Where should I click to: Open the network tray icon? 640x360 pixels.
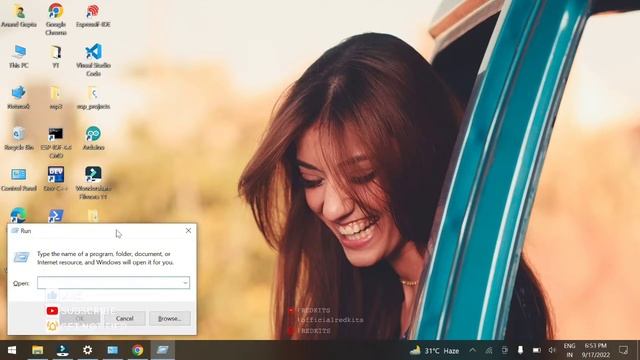[x=489, y=350]
